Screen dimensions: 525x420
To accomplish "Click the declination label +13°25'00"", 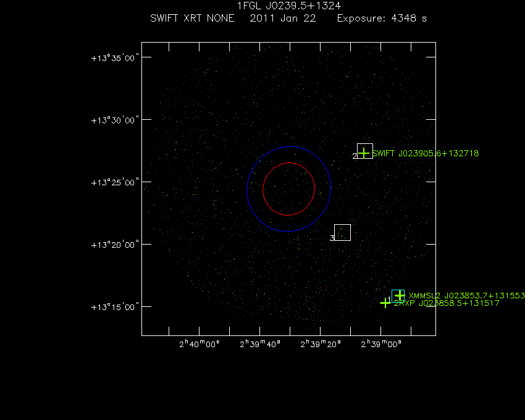I will [115, 183].
